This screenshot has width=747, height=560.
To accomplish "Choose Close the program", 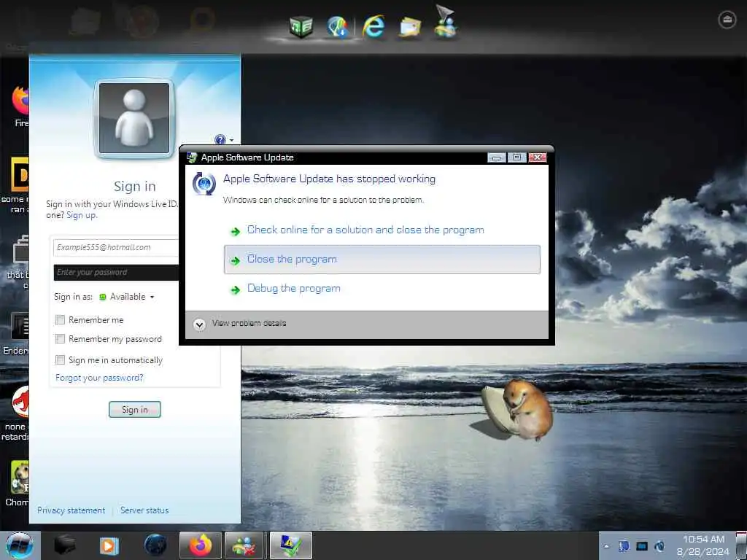I will coord(382,260).
